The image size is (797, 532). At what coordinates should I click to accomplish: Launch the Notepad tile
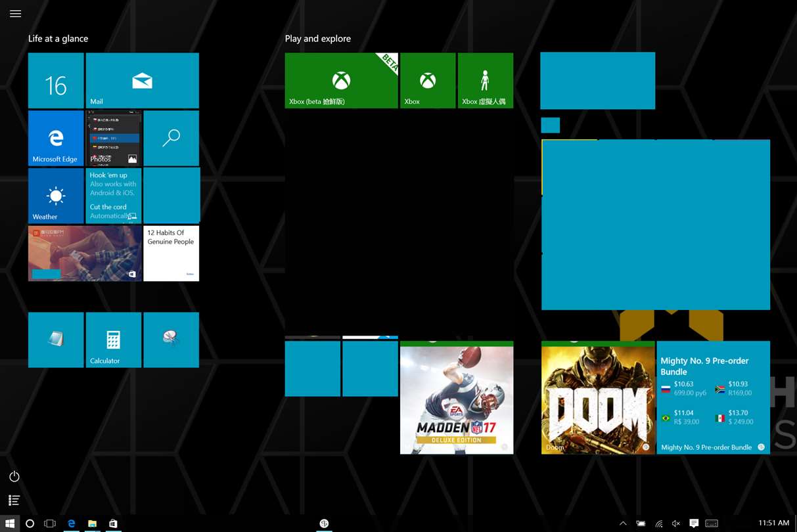[56, 340]
